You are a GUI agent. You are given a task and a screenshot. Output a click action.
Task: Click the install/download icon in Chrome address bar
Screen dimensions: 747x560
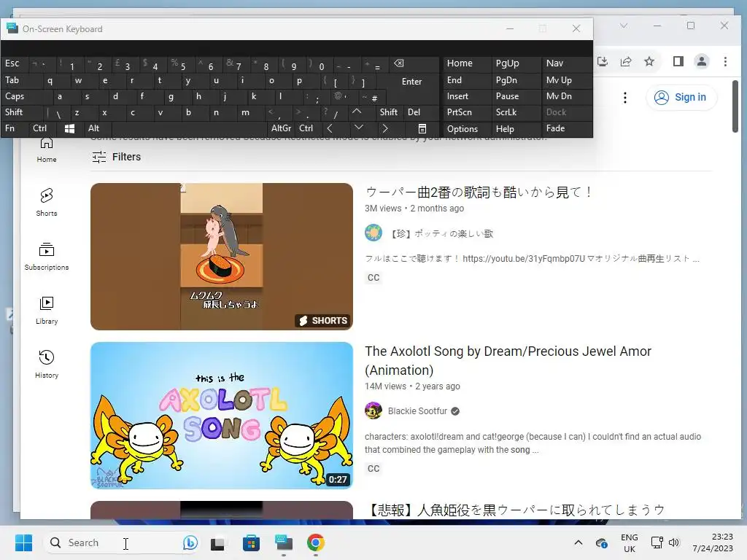click(x=603, y=61)
